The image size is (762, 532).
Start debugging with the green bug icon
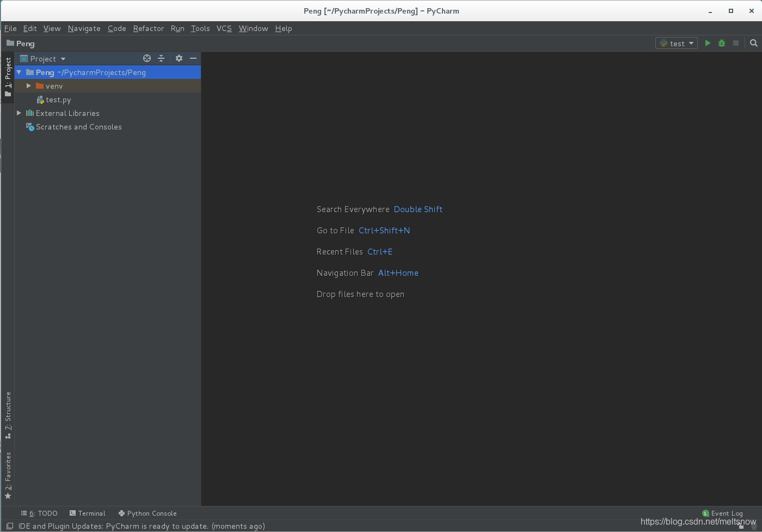[722, 43]
